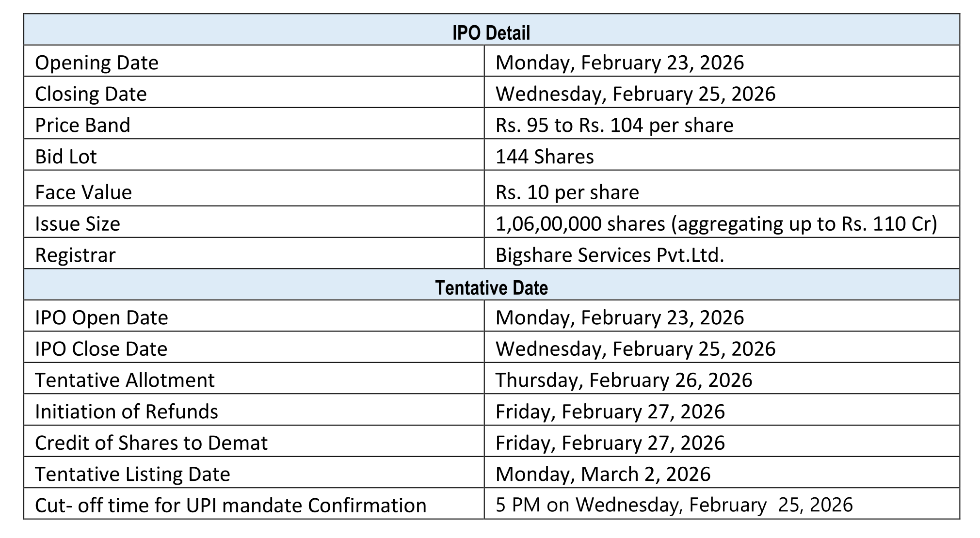Click the Bigshare Services Pvt.Ltd. registrar cell
This screenshot has height=538, width=980.
[610, 255]
